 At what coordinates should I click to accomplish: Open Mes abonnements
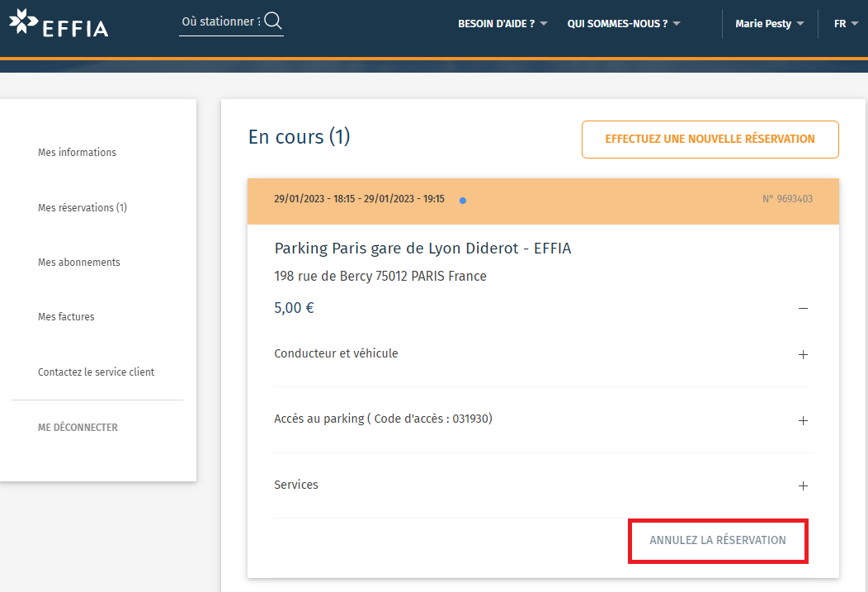click(x=78, y=263)
